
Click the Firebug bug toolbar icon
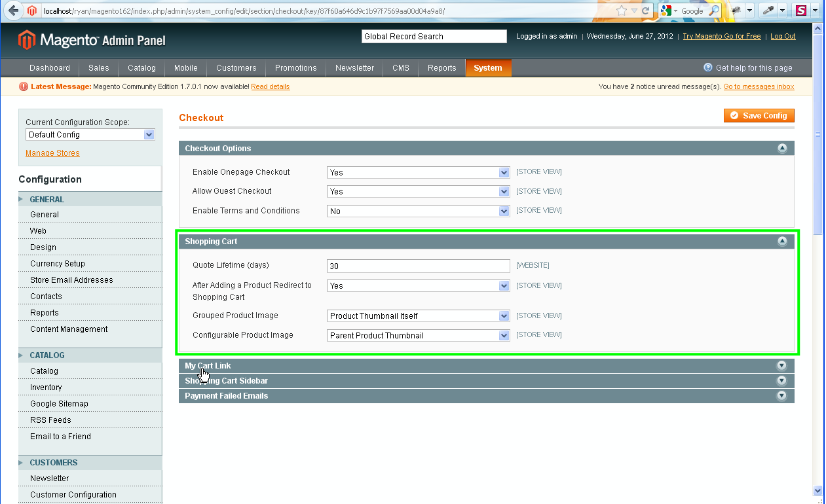point(736,10)
